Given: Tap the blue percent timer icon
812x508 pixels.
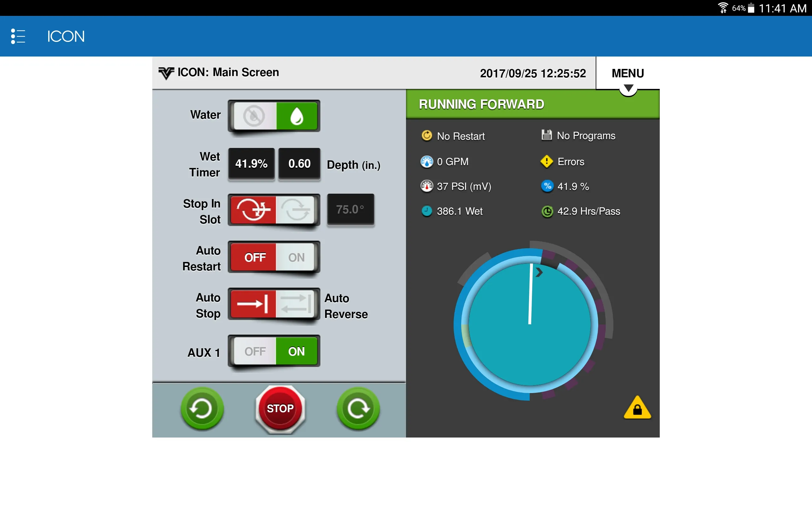Looking at the screenshot, I should coord(547,186).
